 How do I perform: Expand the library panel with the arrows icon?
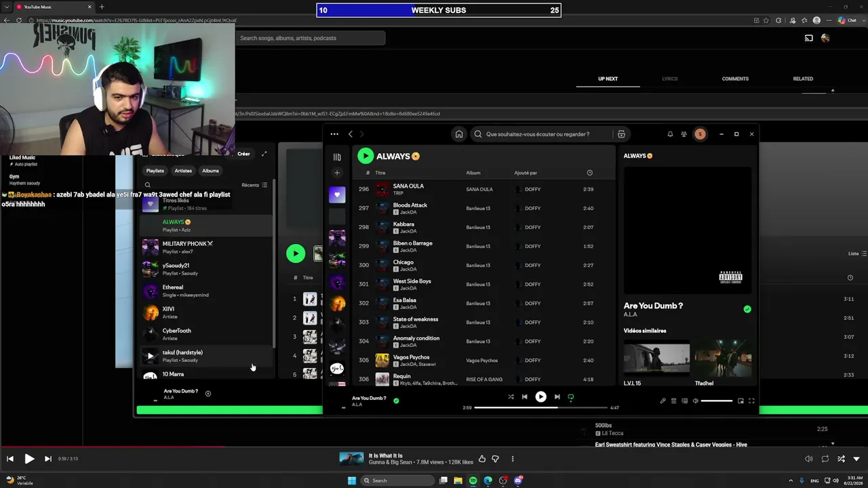tap(264, 154)
